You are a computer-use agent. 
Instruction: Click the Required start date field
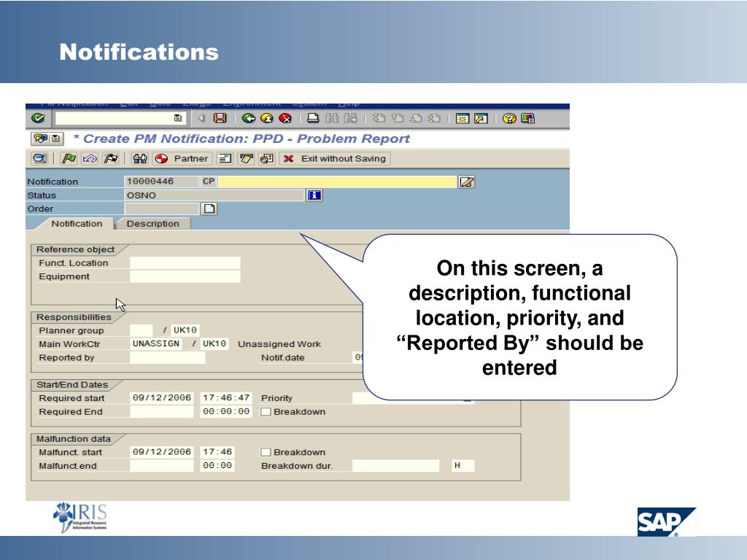tap(161, 397)
